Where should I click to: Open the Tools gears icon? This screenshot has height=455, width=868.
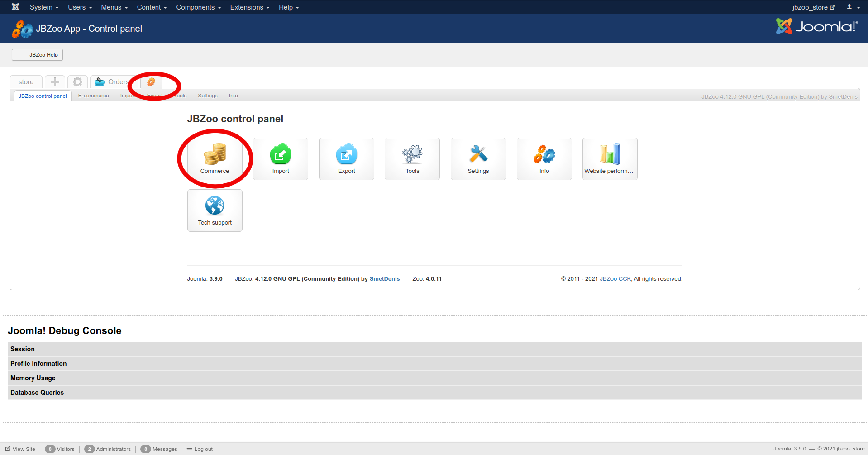coord(412,159)
